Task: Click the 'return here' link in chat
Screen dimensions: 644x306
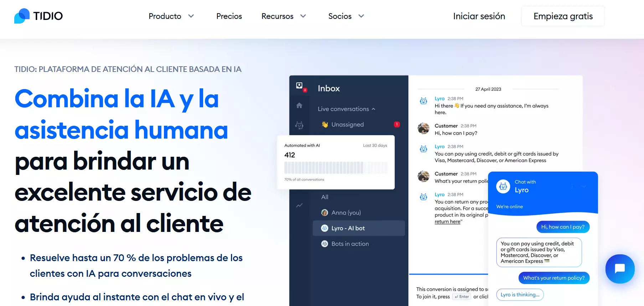Action: pyautogui.click(x=447, y=222)
